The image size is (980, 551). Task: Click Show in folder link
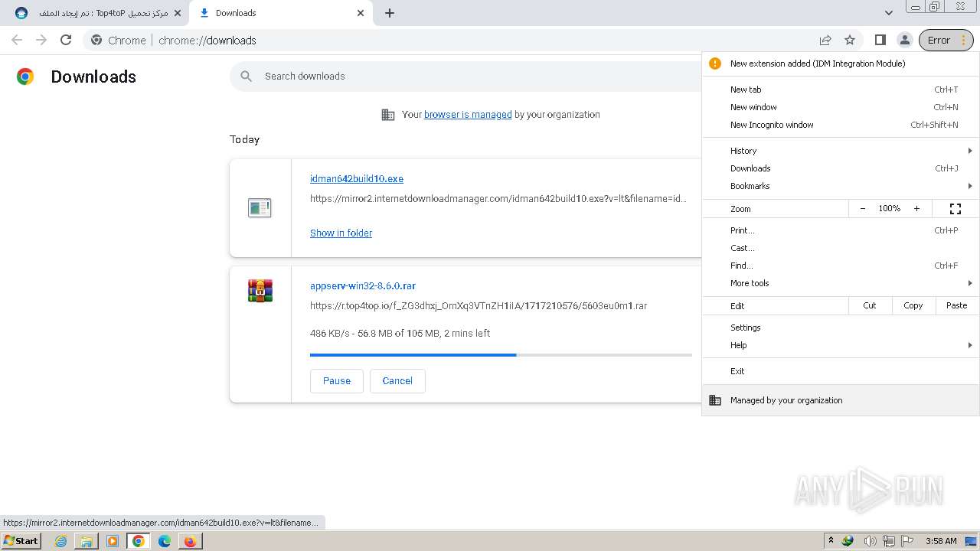pos(341,233)
